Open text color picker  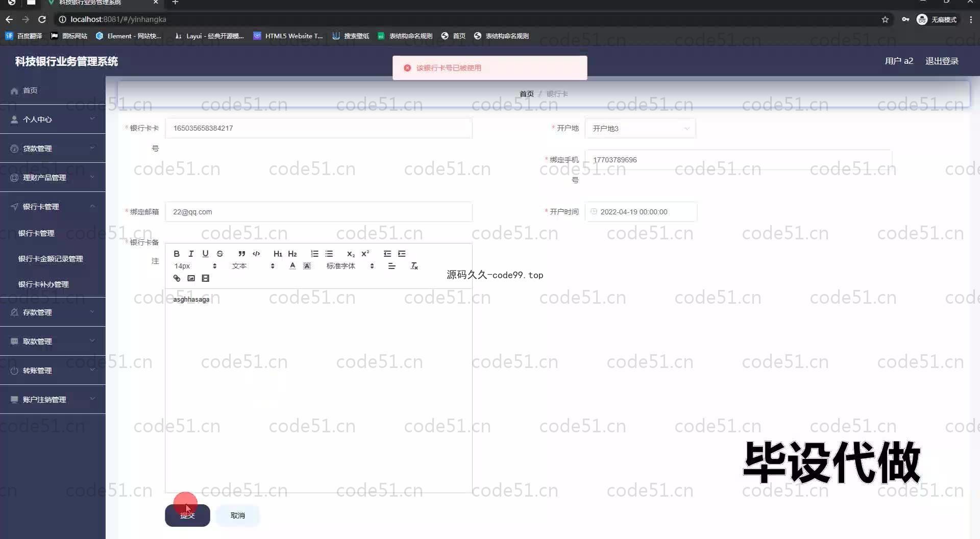coord(292,266)
